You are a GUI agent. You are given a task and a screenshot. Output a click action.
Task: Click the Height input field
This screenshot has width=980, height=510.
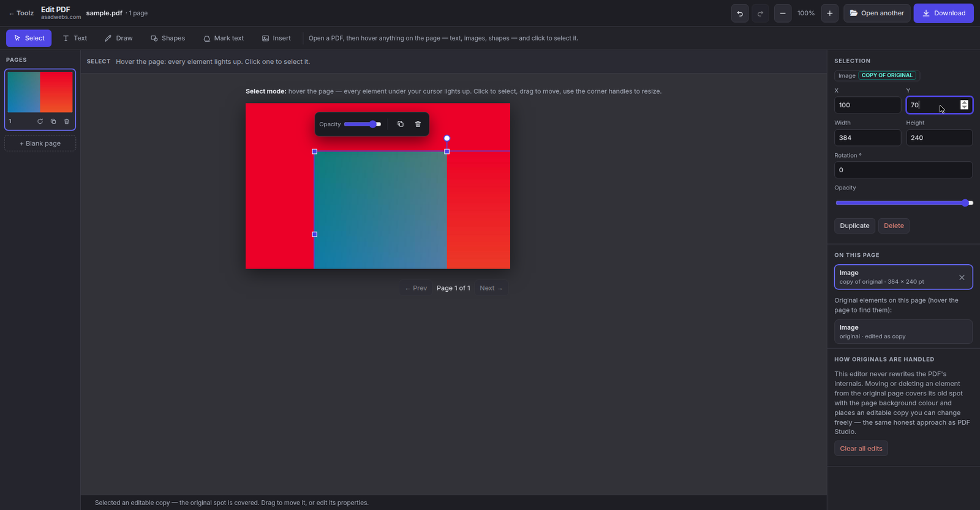tap(939, 138)
